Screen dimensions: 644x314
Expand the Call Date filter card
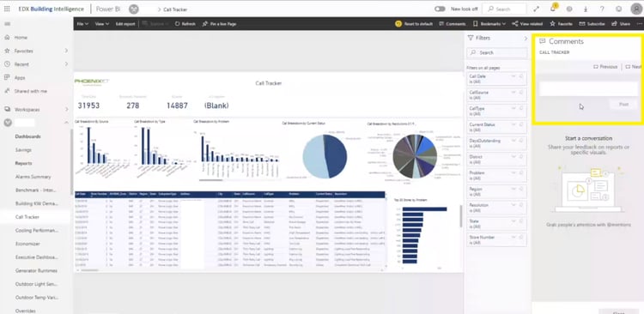coord(513,76)
